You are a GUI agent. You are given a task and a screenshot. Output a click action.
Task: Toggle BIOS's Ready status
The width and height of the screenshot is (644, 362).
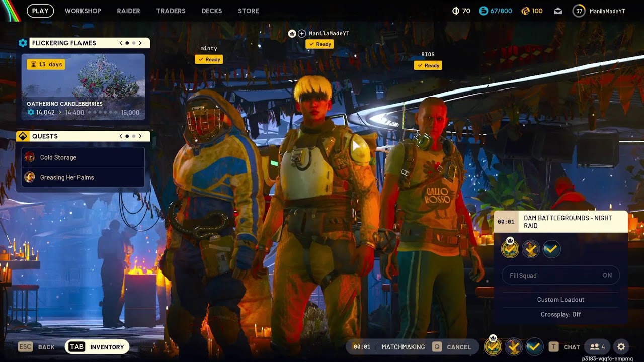[428, 65]
